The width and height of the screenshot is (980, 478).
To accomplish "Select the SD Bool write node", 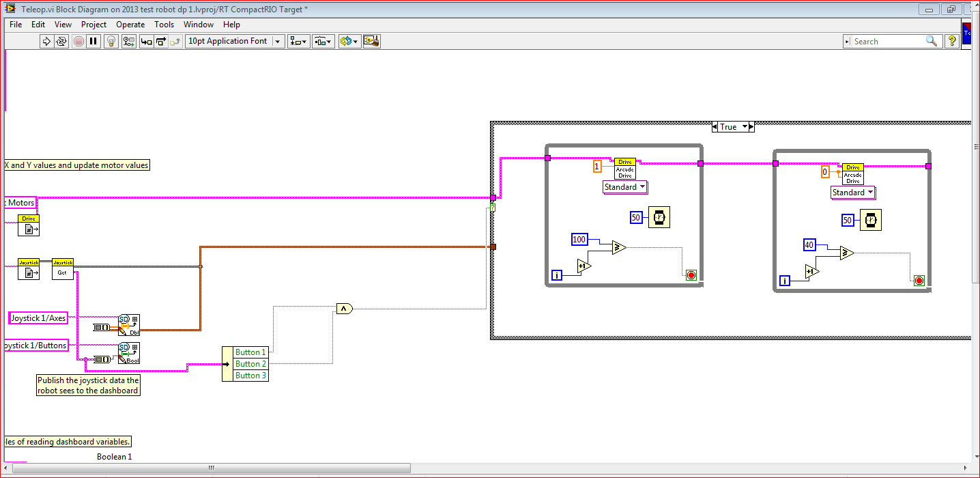I will click(x=128, y=353).
